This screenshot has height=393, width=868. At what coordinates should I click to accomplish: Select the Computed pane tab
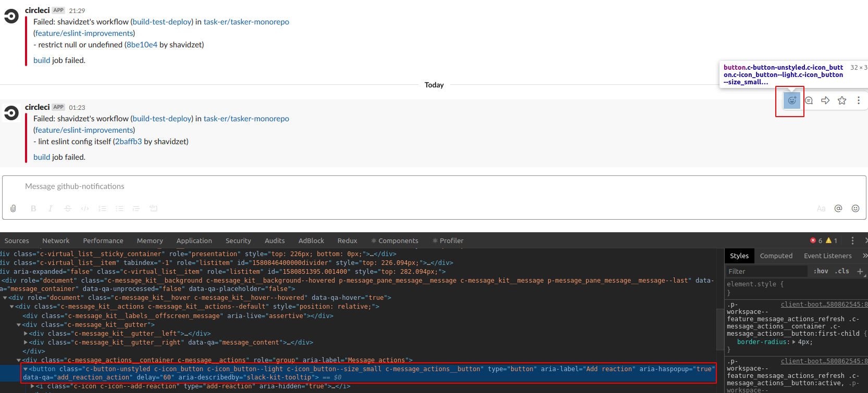point(776,256)
